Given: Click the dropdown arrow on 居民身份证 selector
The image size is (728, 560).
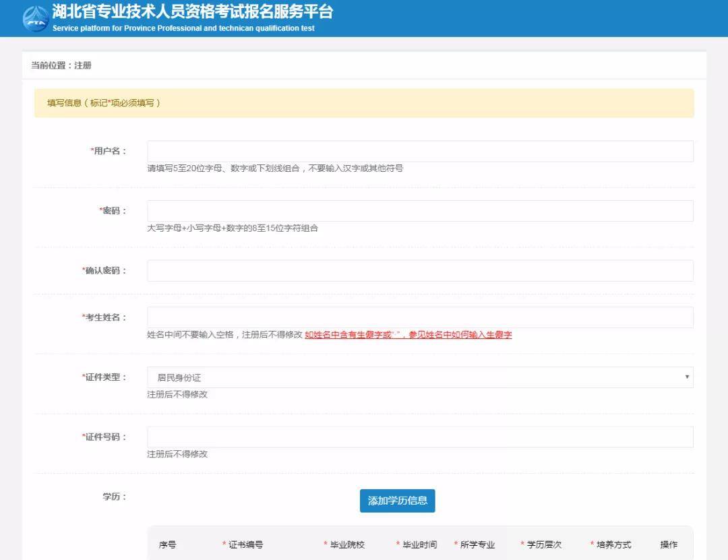Looking at the screenshot, I should (x=686, y=377).
